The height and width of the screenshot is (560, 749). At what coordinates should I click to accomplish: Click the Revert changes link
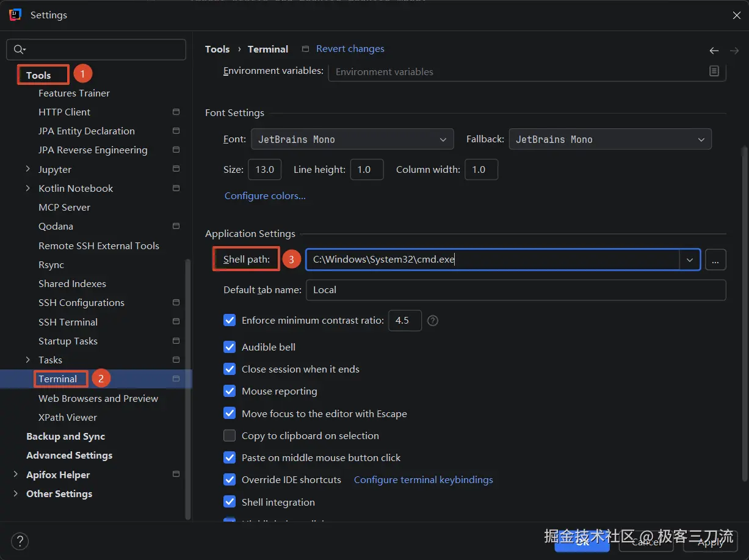350,49
